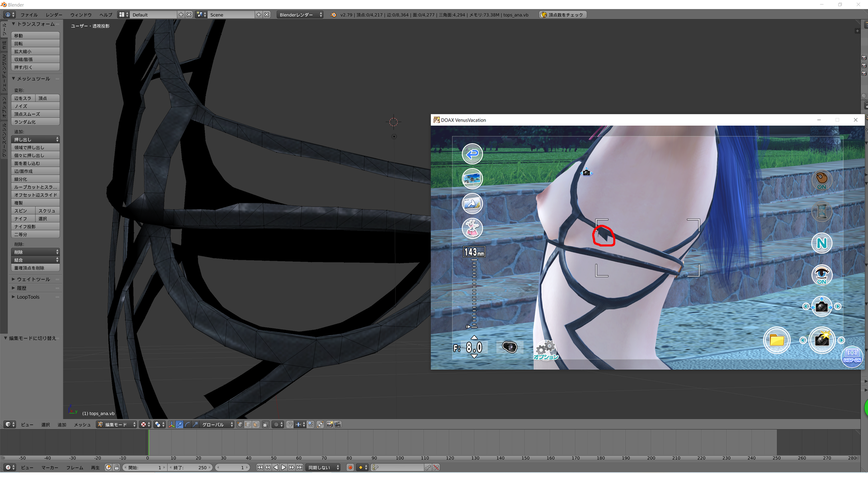Open the レンダー menu
This screenshot has height=488, width=868.
54,14
